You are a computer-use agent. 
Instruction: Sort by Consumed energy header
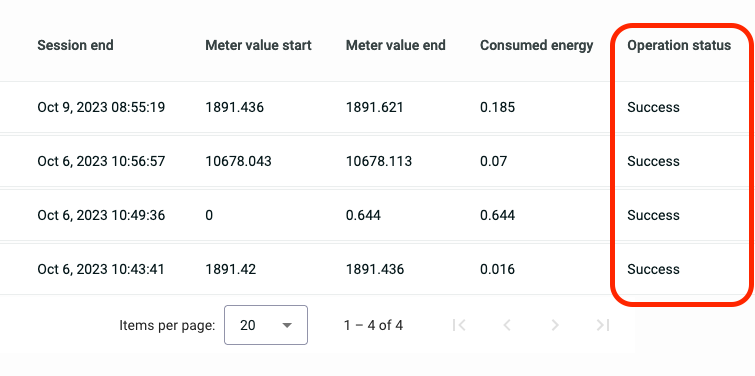tap(537, 45)
